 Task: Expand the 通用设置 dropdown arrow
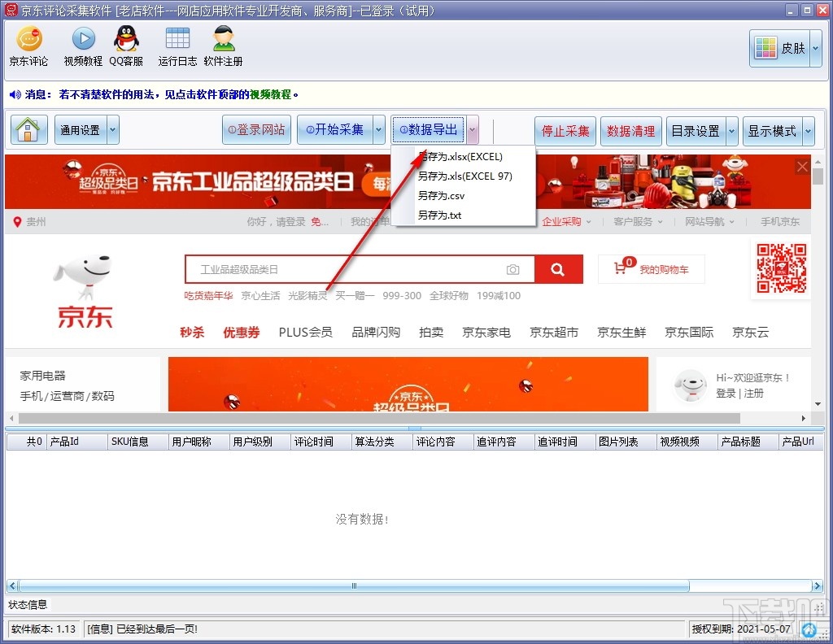[x=113, y=129]
